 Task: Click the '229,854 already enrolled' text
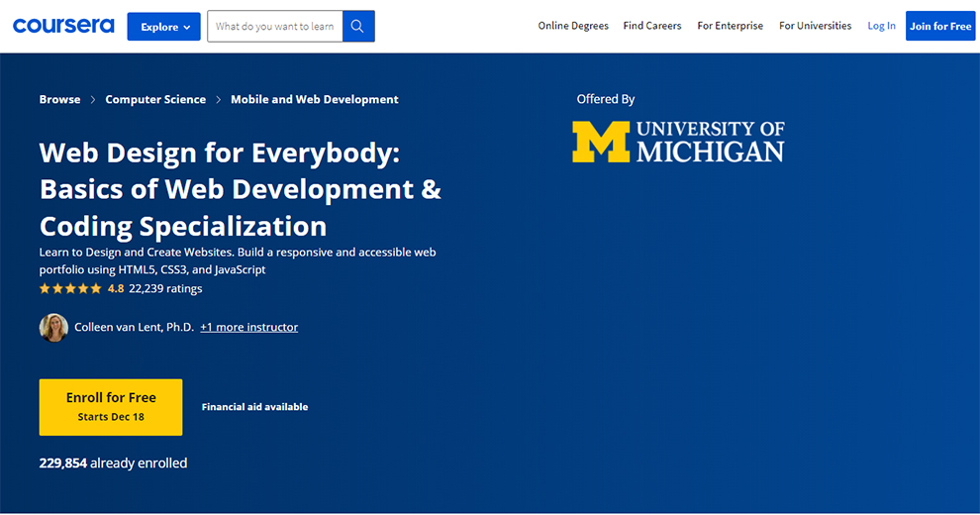pyautogui.click(x=113, y=463)
